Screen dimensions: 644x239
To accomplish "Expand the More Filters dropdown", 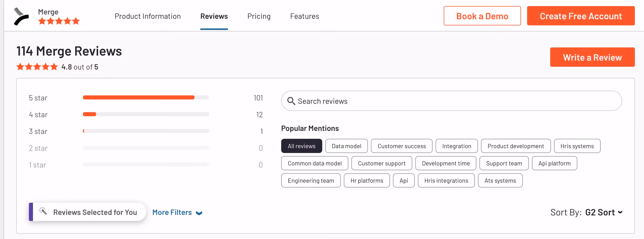I will coord(177,212).
